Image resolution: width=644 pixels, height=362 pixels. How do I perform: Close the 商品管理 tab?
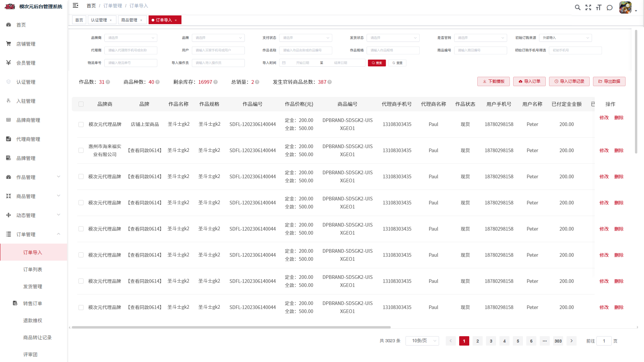[141, 20]
